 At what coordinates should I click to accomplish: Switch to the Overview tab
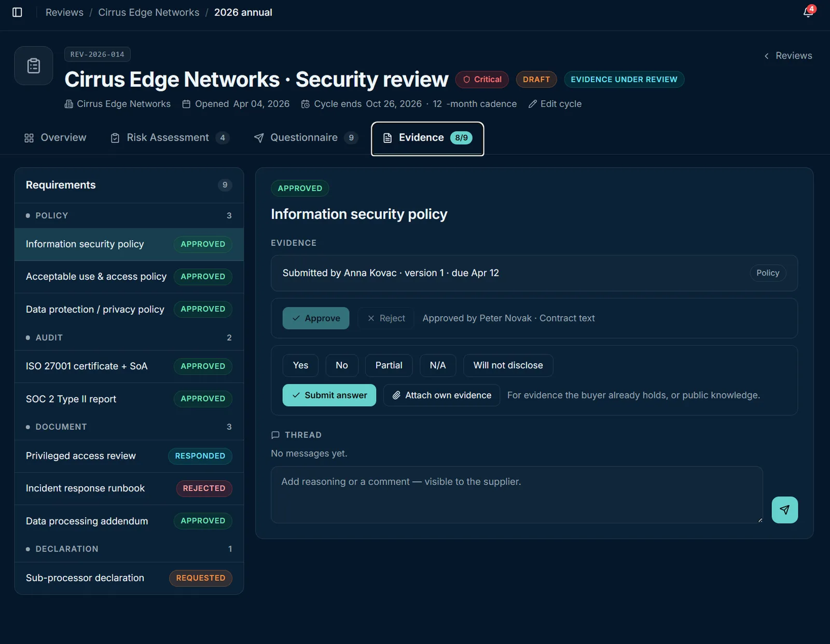click(56, 138)
